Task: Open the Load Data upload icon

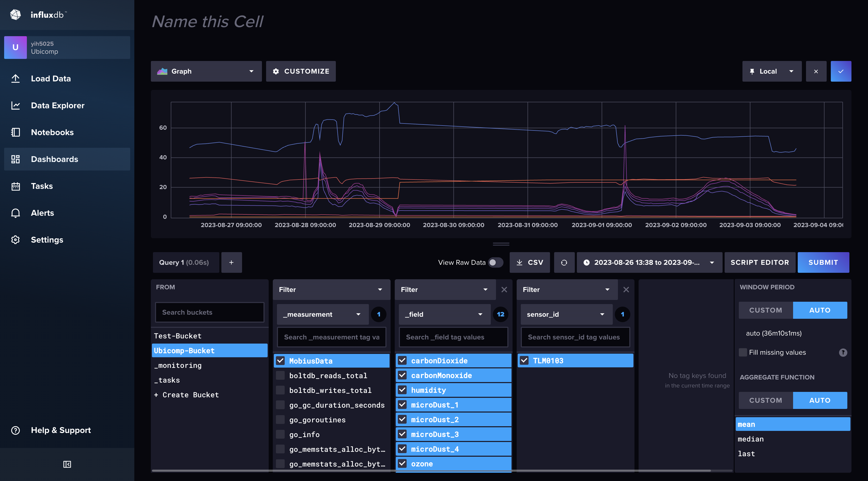Action: pyautogui.click(x=16, y=78)
